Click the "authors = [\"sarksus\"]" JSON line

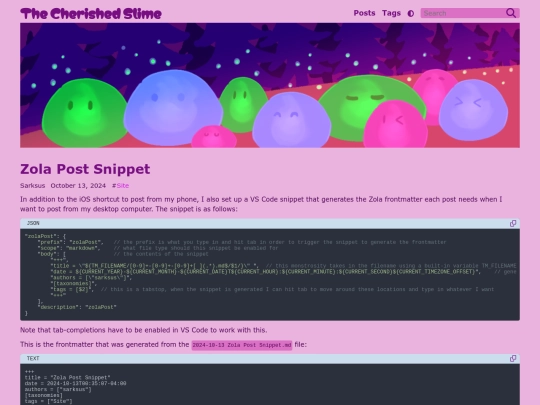point(91,278)
